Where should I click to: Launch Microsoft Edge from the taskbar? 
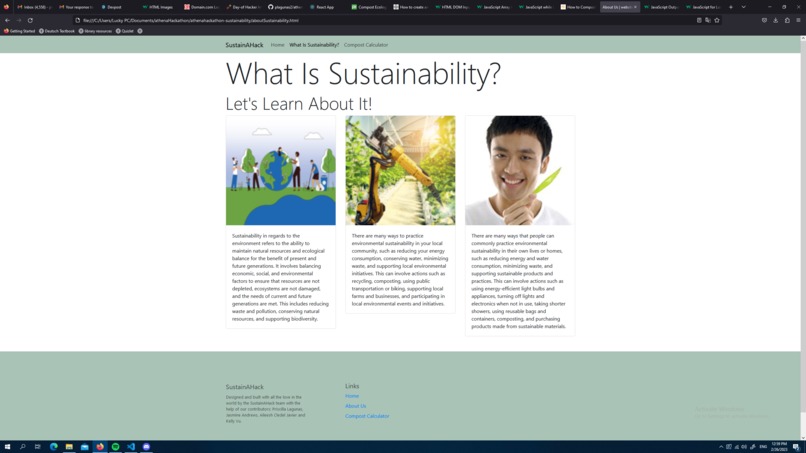(x=53, y=447)
